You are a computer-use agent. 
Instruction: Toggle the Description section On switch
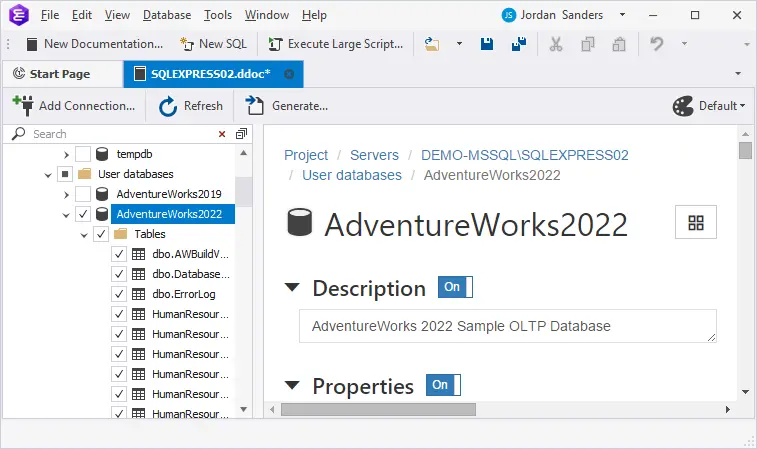point(454,288)
